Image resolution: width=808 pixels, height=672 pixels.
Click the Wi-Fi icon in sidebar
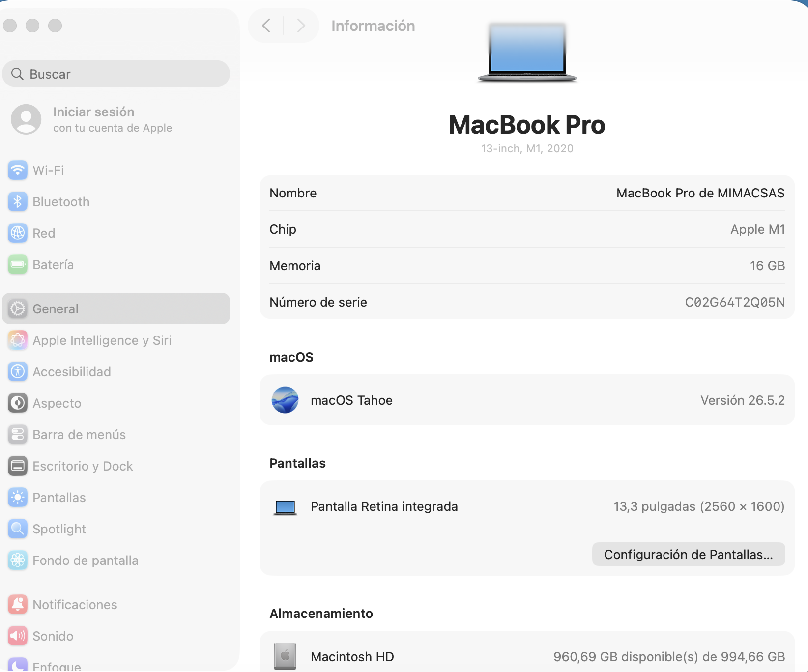[x=18, y=170]
